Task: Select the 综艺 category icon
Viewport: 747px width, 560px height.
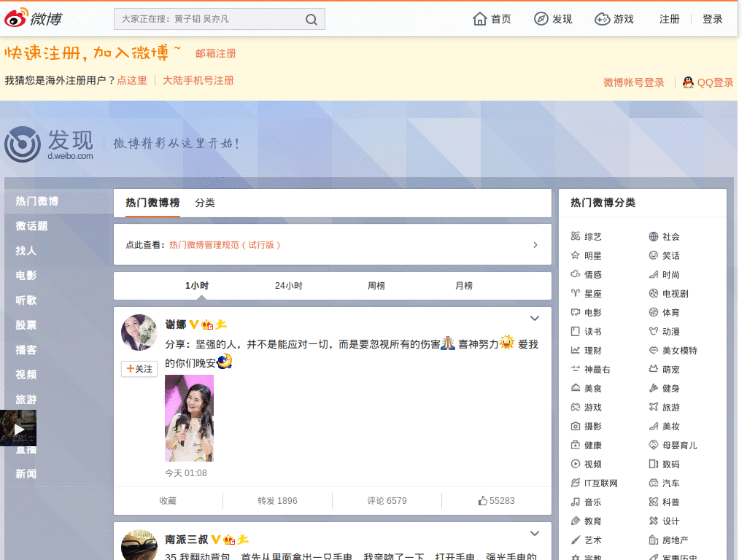Action: click(576, 236)
